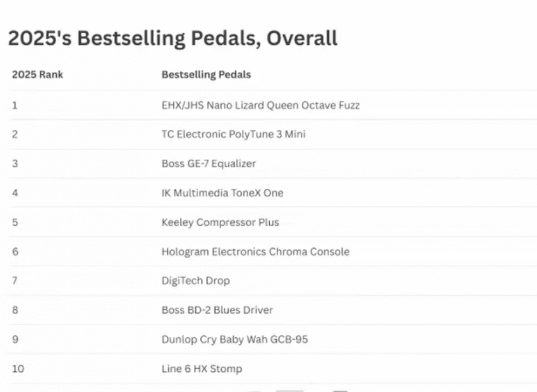Click the DigiTech Drop pedal name
Image resolution: width=537 pixels, height=392 pixels.
click(x=196, y=281)
